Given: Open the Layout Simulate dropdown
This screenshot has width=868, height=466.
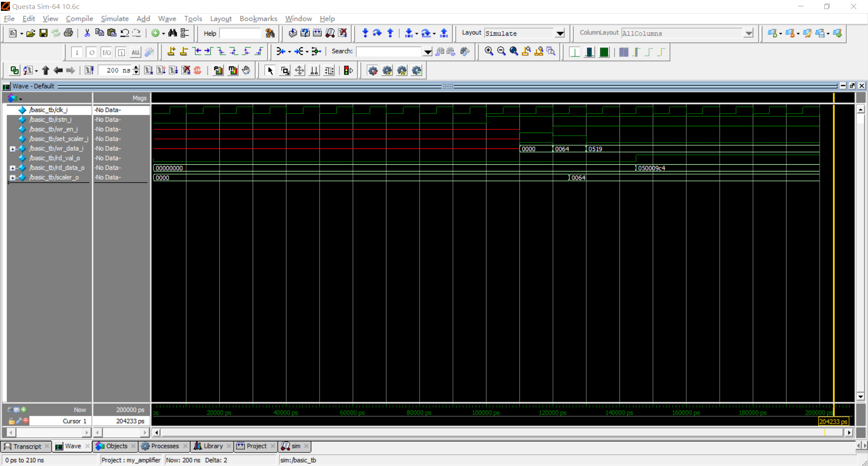Looking at the screenshot, I should pyautogui.click(x=560, y=33).
